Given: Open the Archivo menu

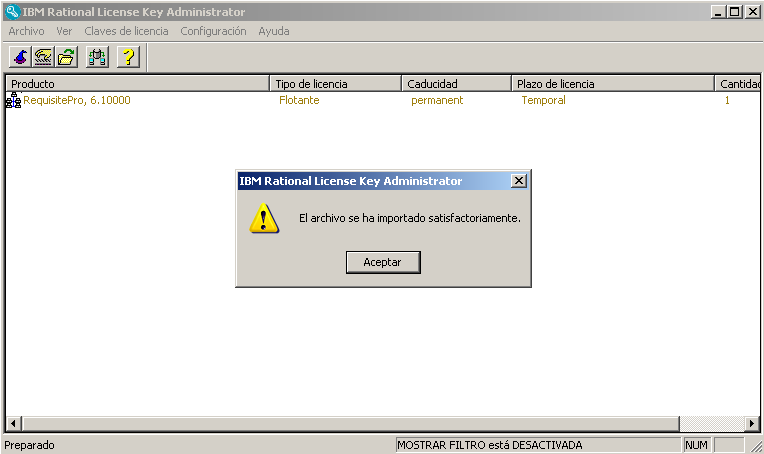Looking at the screenshot, I should [x=26, y=31].
